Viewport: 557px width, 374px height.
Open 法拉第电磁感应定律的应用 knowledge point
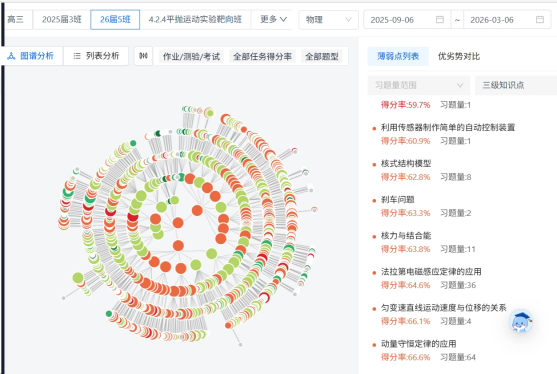(431, 271)
